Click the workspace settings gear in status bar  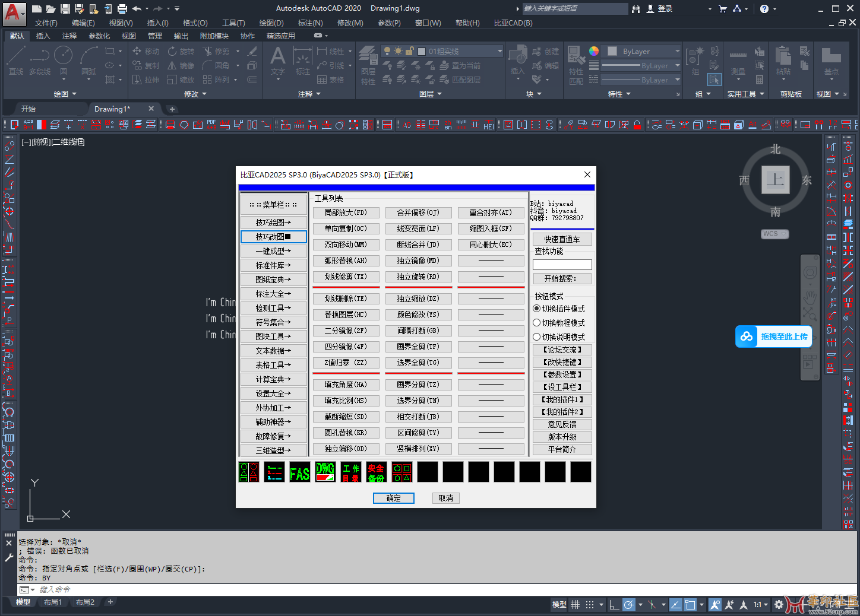pos(779,605)
